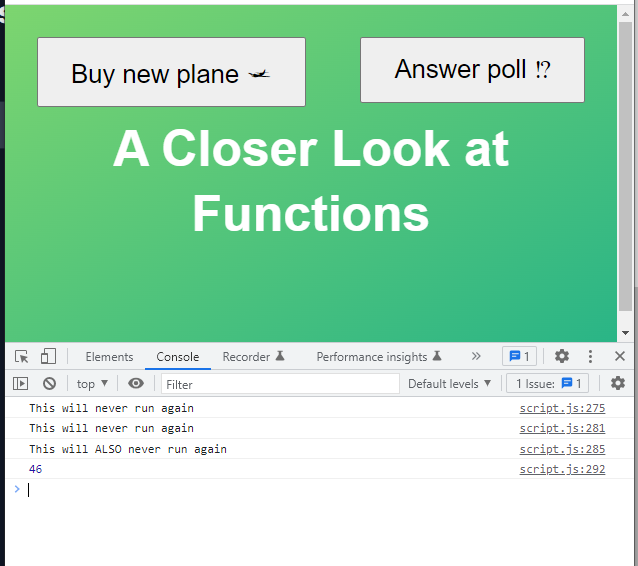Image resolution: width=638 pixels, height=566 pixels.
Task: Open the Recorder tab
Action: point(253,357)
